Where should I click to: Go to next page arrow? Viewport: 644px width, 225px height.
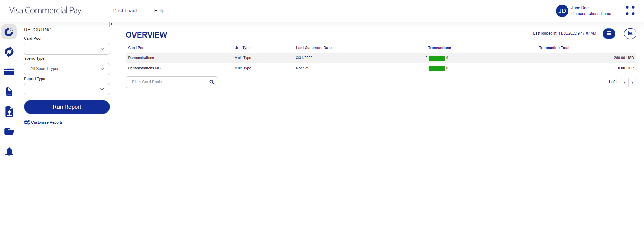[x=632, y=82]
